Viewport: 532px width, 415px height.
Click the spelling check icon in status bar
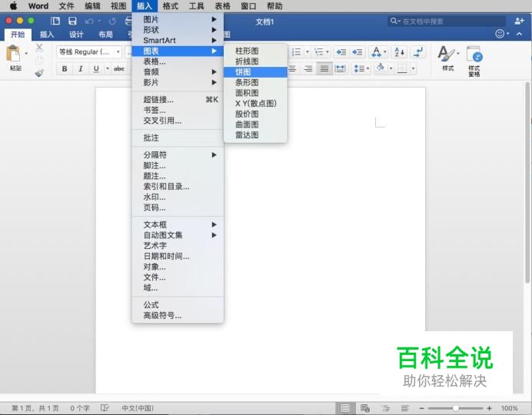click(105, 408)
